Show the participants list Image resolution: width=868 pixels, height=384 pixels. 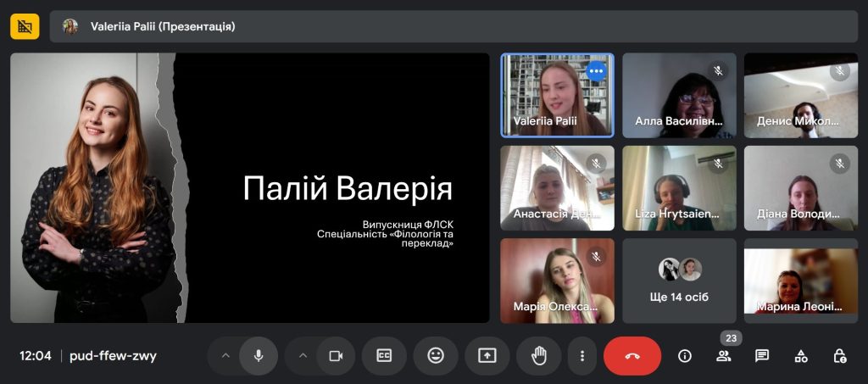(x=723, y=356)
